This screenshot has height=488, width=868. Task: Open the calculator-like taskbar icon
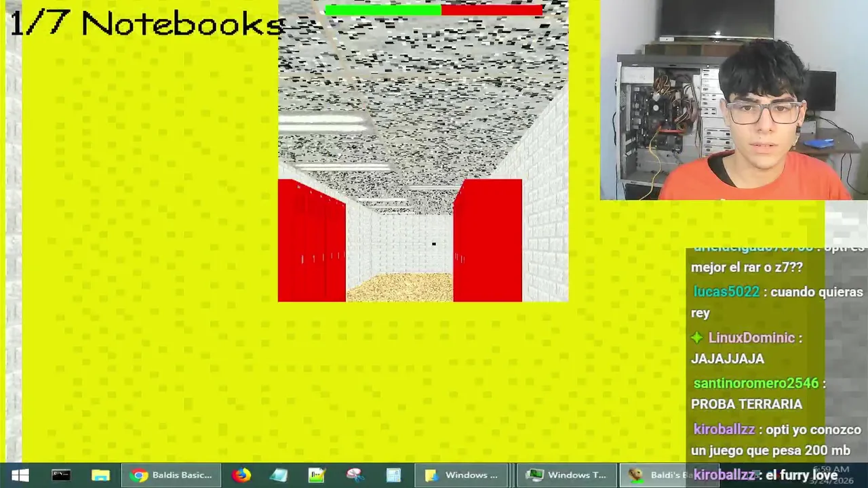point(393,475)
